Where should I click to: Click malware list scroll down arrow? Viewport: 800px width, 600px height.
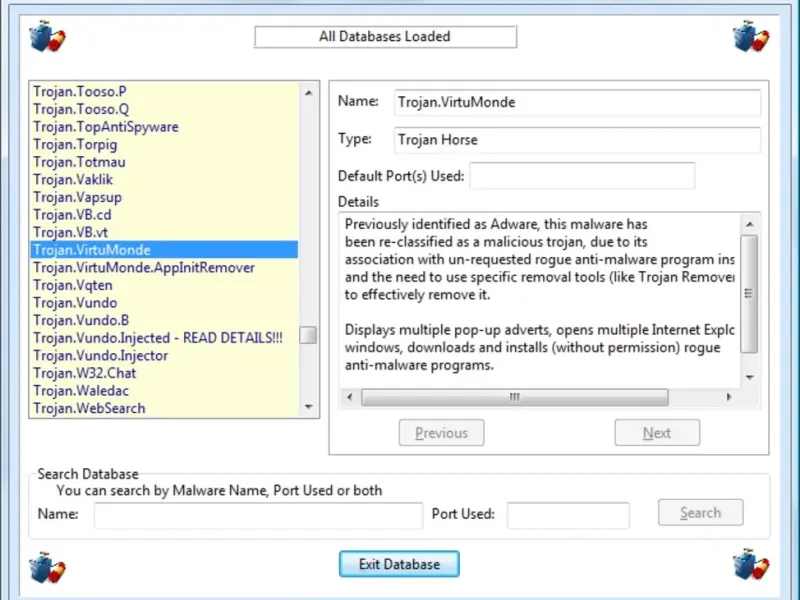(309, 407)
